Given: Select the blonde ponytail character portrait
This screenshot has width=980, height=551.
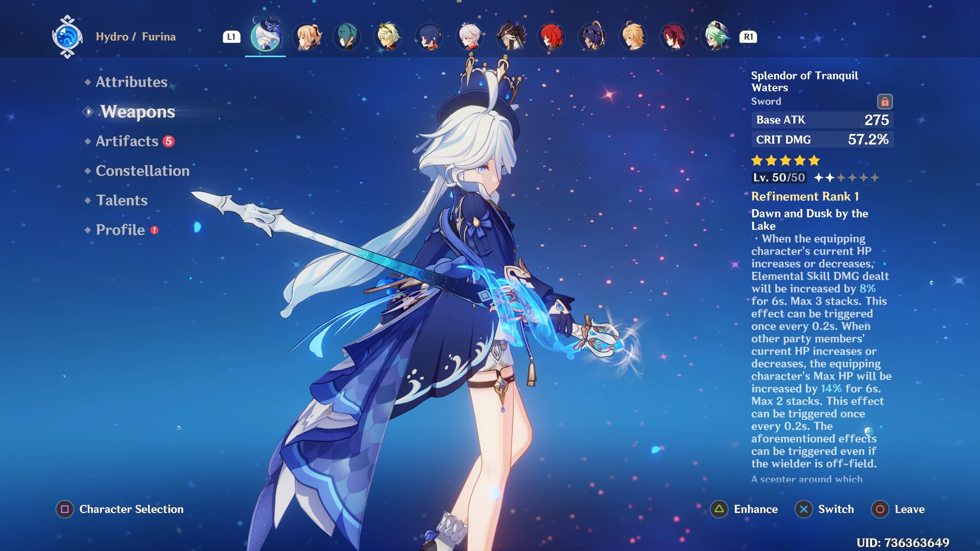Looking at the screenshot, I should pos(307,37).
